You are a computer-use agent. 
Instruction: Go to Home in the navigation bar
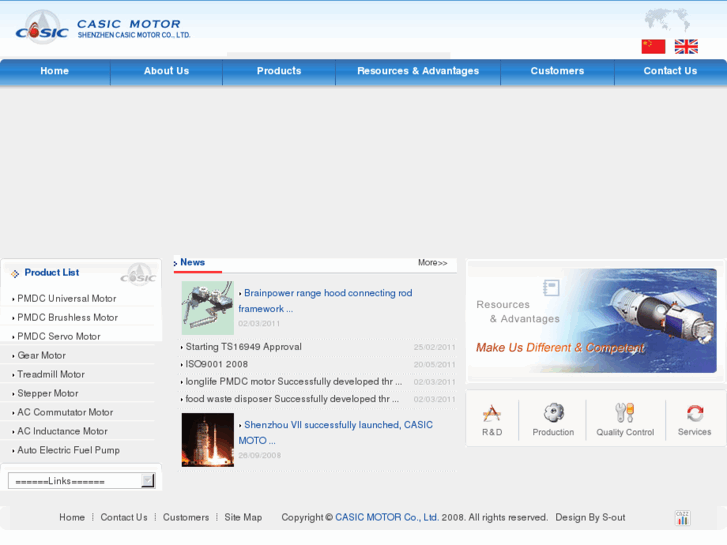[x=55, y=71]
